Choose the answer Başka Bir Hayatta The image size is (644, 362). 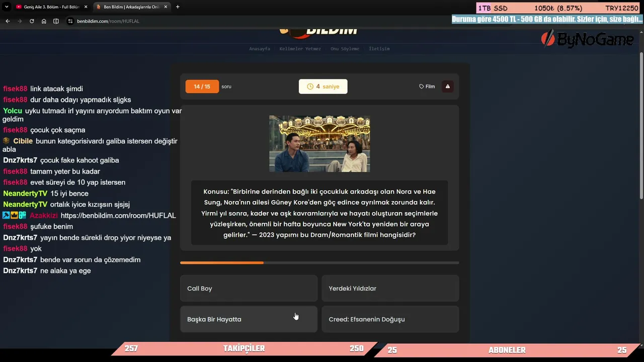click(249, 319)
